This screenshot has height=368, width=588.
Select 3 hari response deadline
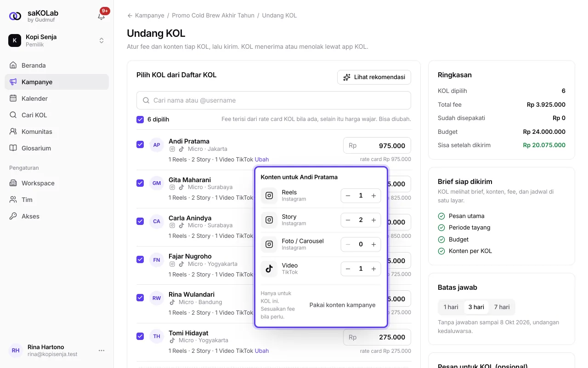[476, 307]
